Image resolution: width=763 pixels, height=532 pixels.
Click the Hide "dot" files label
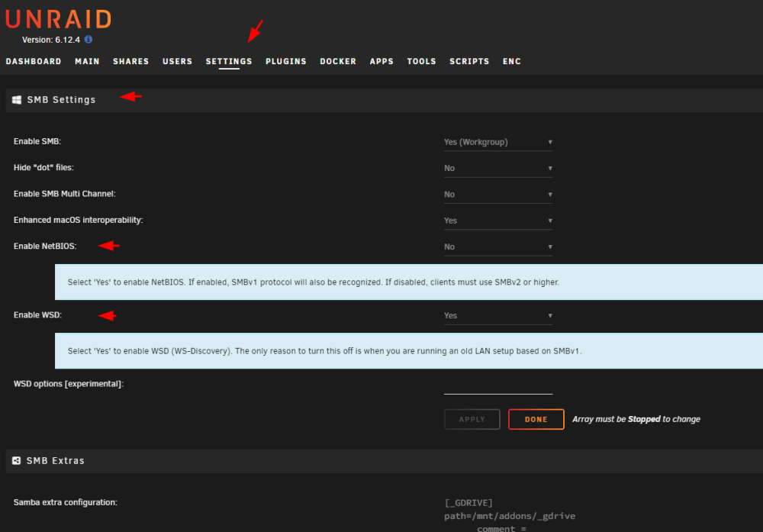pyautogui.click(x=43, y=168)
